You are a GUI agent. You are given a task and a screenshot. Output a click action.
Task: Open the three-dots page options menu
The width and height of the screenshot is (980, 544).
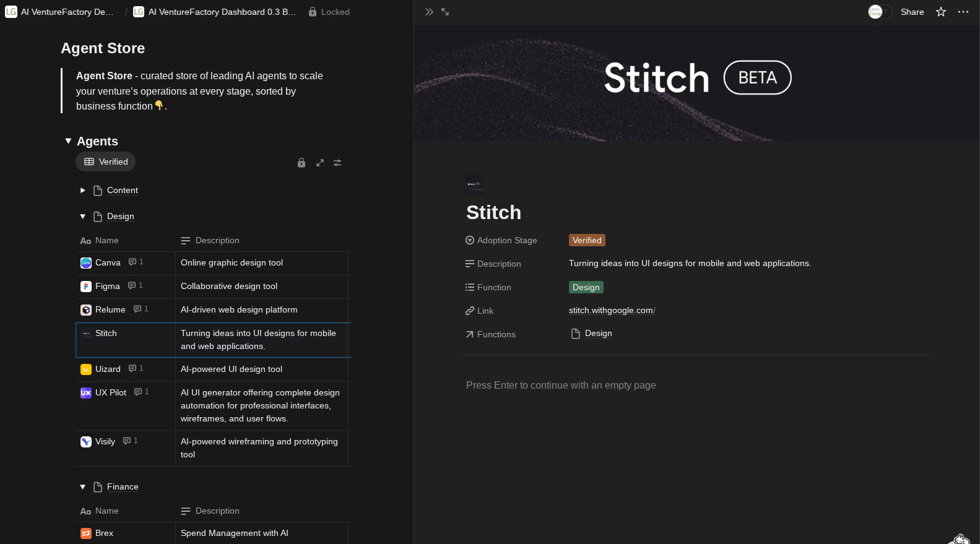(963, 12)
